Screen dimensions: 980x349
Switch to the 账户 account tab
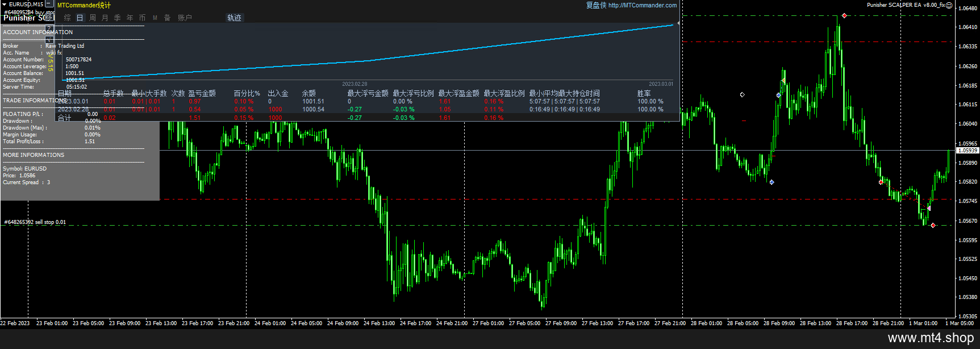pos(185,18)
